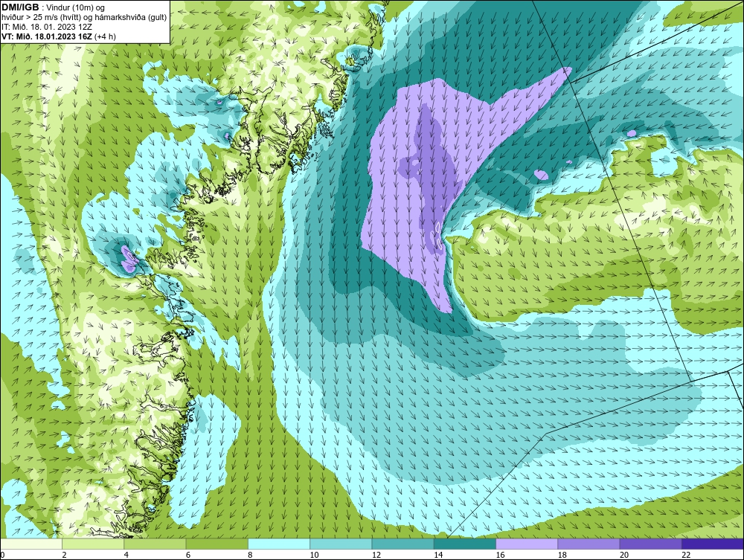Click the pale cream 0–2 m/s legend swatch
Viewport: 744px width, 560px height.
31,544
